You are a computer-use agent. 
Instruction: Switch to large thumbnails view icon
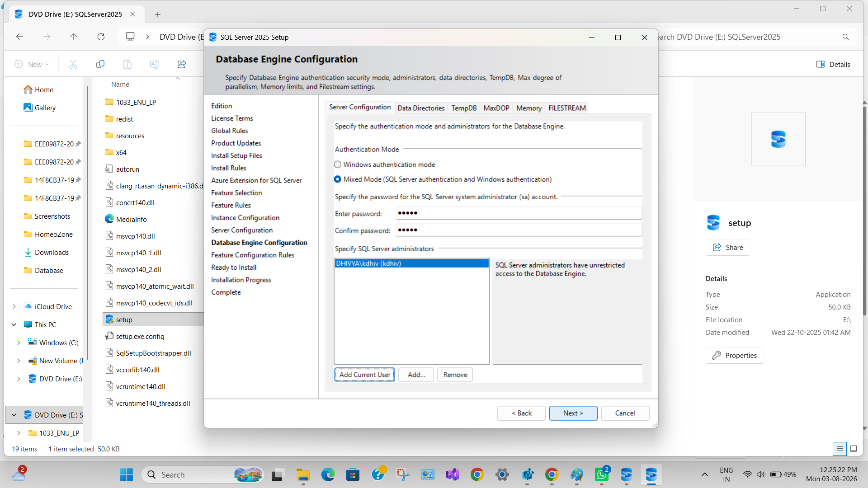(854, 449)
